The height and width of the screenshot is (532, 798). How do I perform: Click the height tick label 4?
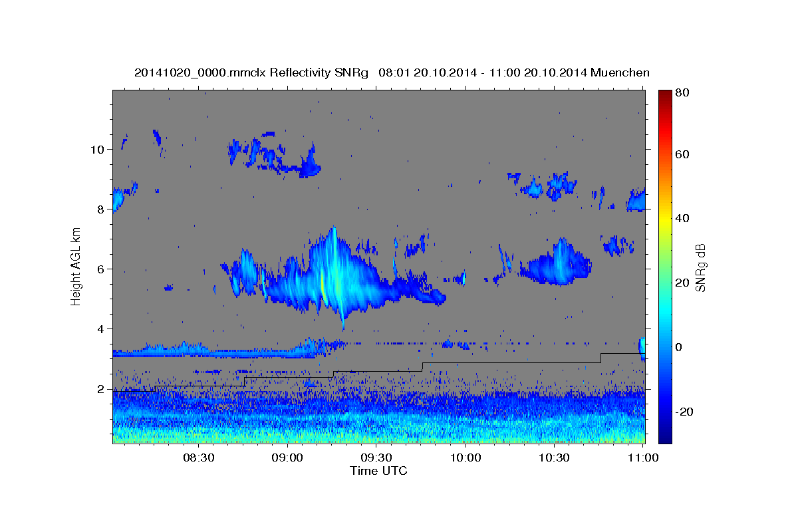pos(101,329)
